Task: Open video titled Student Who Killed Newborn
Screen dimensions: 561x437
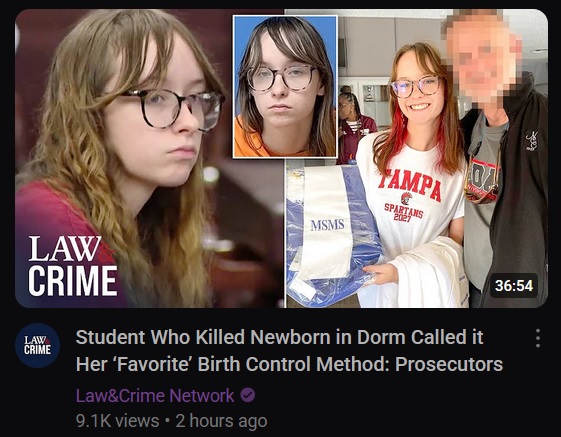Action: 289,350
